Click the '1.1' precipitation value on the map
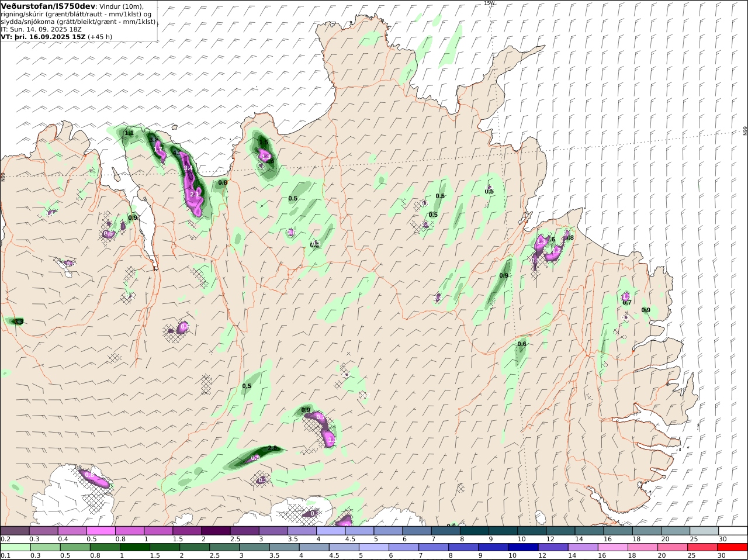The image size is (748, 560). (x=129, y=133)
